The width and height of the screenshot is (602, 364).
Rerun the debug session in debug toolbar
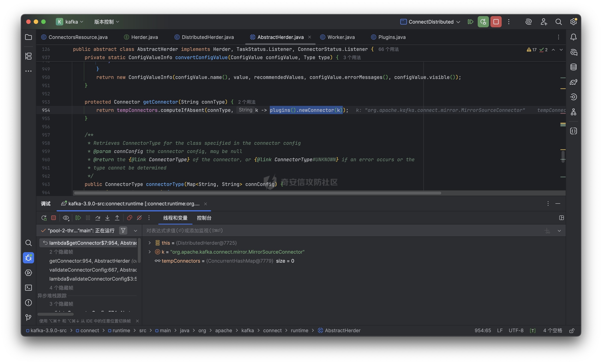click(x=44, y=218)
